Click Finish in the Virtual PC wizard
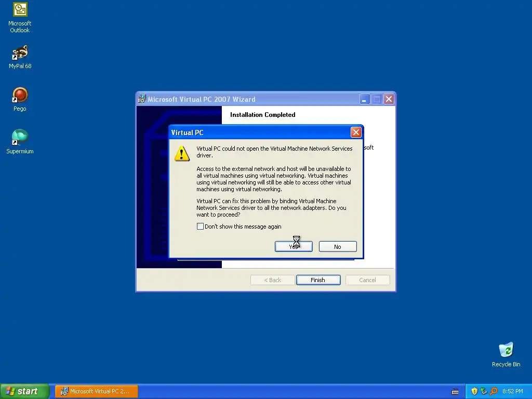This screenshot has width=532, height=399. click(318, 280)
